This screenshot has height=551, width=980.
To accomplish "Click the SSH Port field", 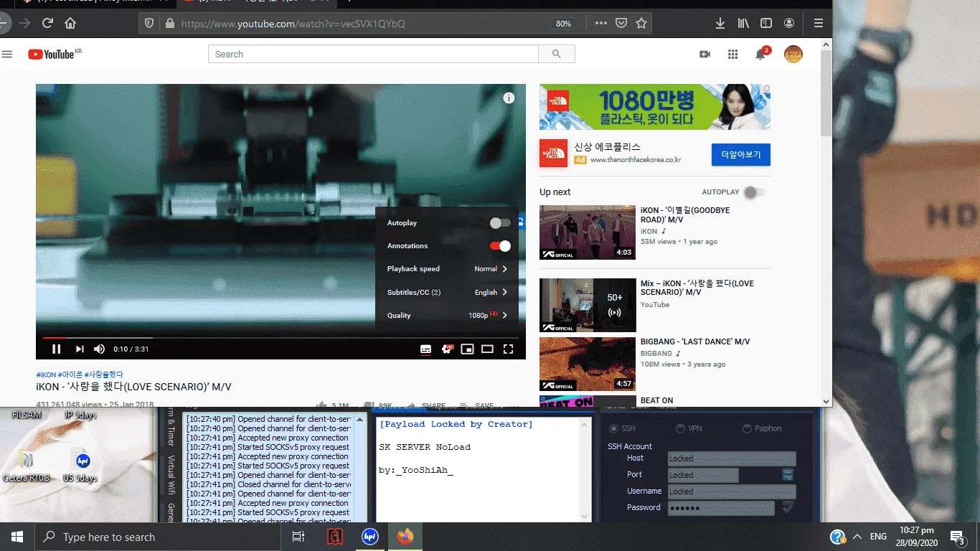I will 703,475.
